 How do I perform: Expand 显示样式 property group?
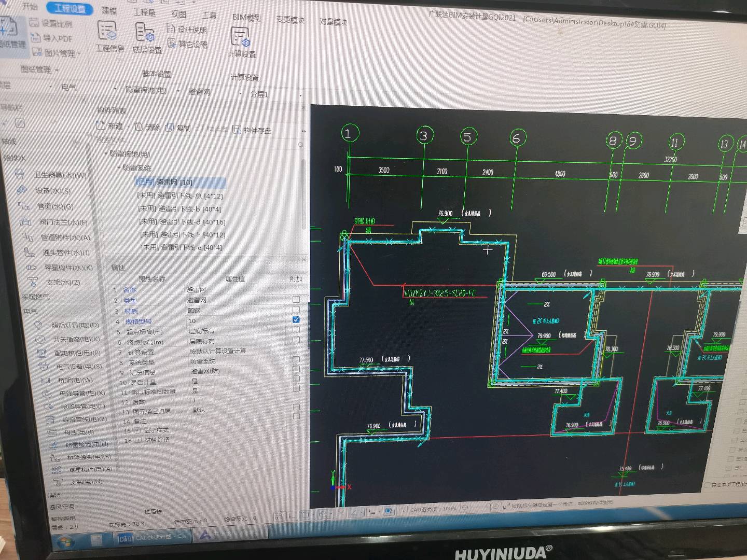[x=137, y=430]
